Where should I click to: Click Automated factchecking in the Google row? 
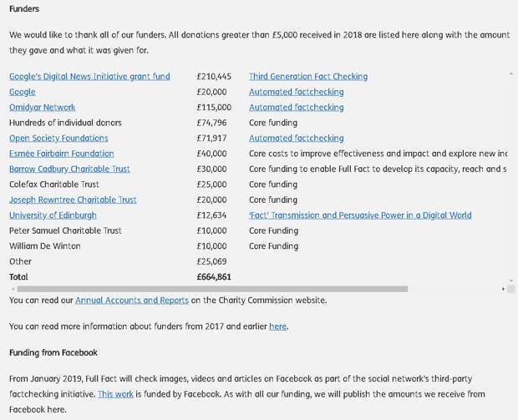click(x=296, y=92)
